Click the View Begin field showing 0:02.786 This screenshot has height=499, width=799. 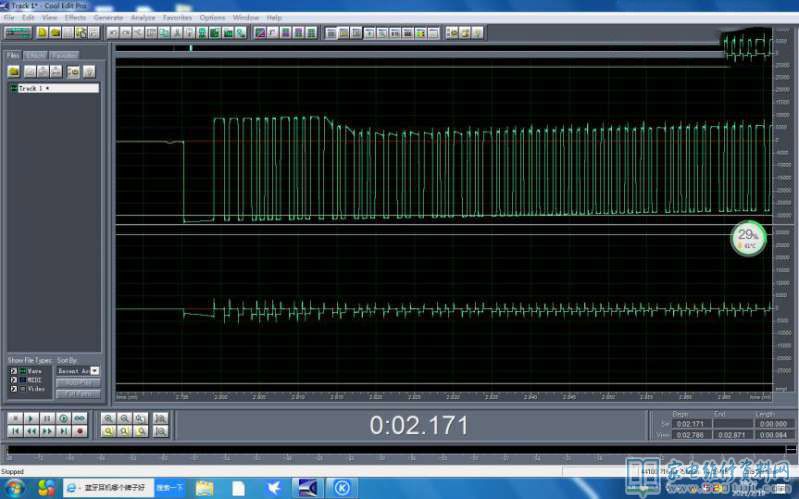(x=690, y=435)
